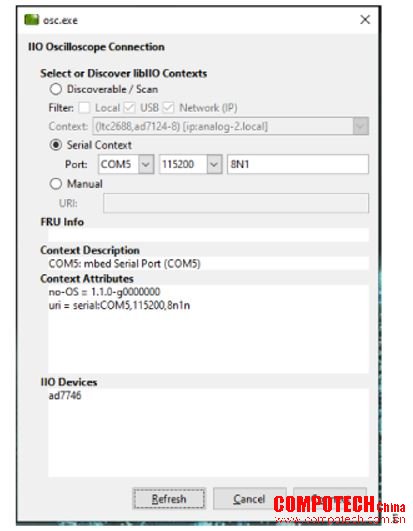This screenshot has width=413, height=531.
Task: Toggle the USB filter checkbox
Action: coord(129,108)
